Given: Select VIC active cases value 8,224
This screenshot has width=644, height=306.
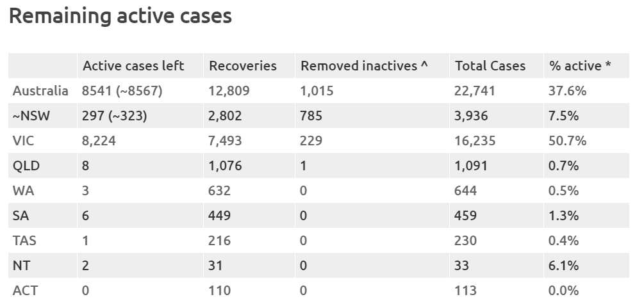Looking at the screenshot, I should tap(99, 141).
